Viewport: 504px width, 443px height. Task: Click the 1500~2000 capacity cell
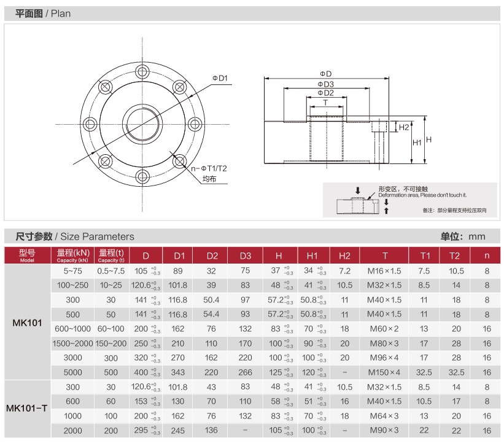(x=72, y=343)
